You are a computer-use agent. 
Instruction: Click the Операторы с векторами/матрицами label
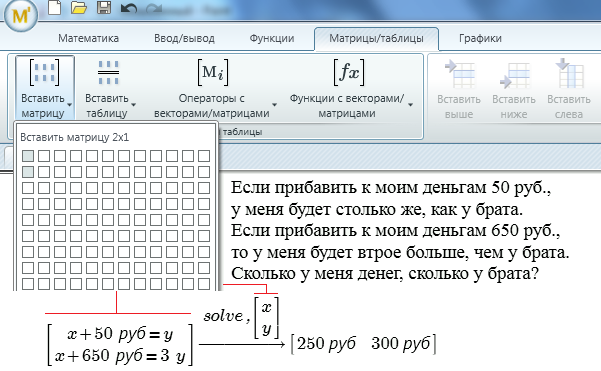212,106
